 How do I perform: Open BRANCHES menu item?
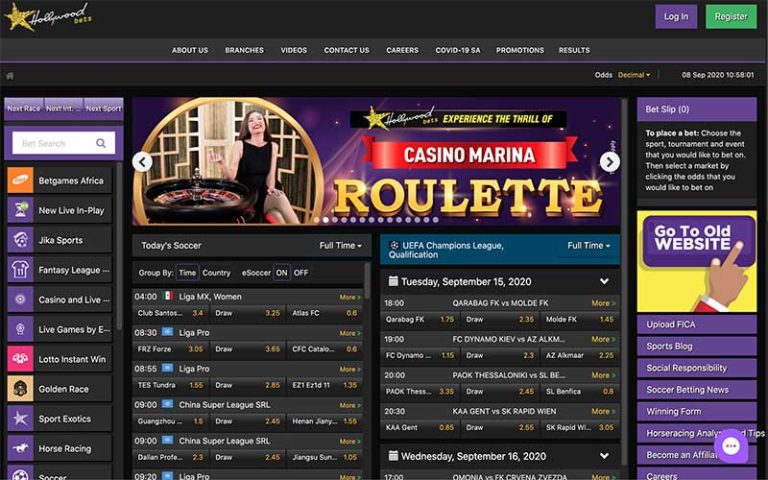tap(244, 50)
